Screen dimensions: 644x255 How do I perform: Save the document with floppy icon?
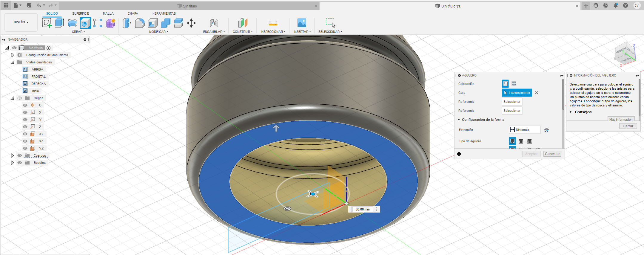(29, 5)
